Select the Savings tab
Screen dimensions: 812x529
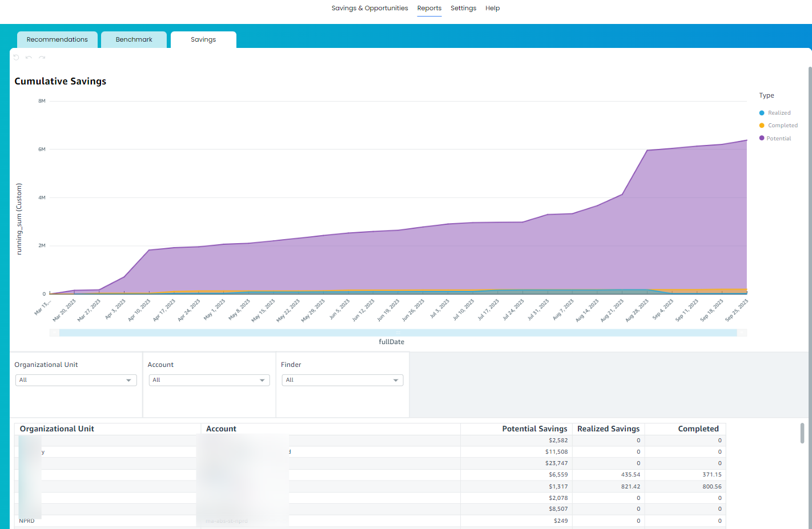203,39
